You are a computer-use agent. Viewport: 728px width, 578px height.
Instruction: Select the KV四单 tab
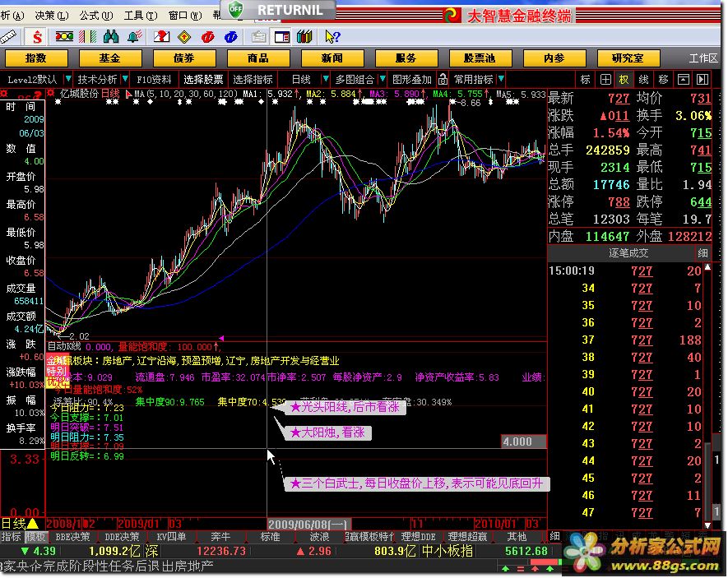pos(171,537)
